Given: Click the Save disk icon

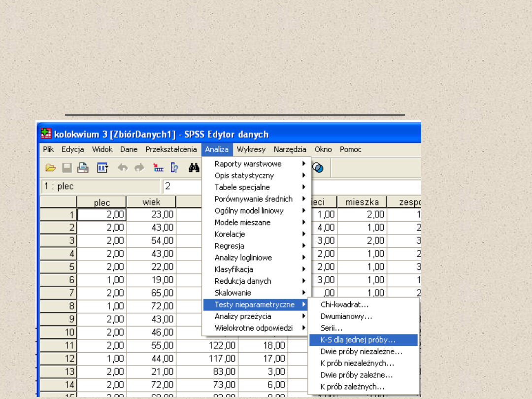Looking at the screenshot, I should point(67,168).
